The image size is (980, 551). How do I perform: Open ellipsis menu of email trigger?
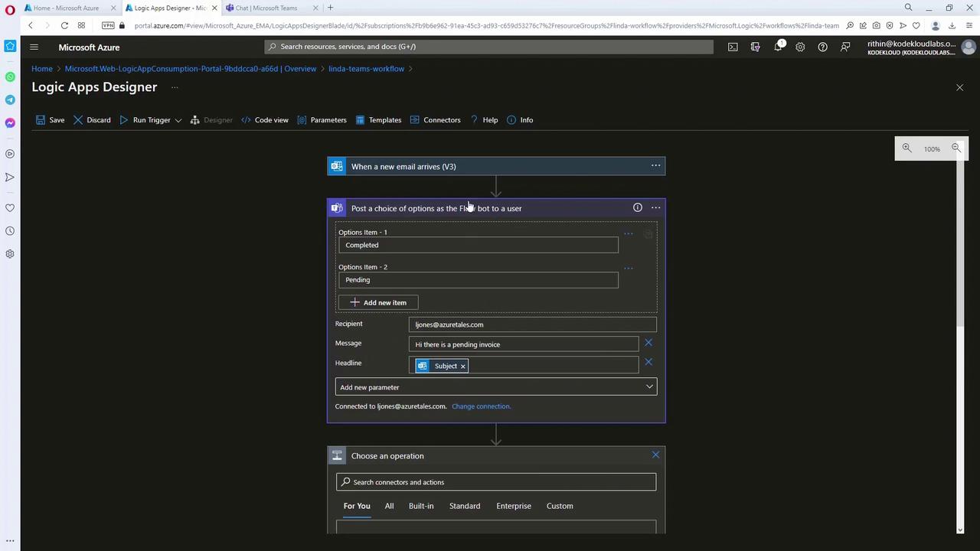point(655,166)
